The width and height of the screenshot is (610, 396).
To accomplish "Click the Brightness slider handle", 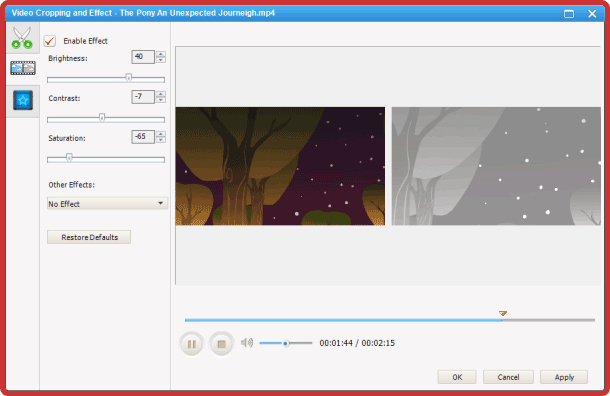I will pyautogui.click(x=128, y=78).
